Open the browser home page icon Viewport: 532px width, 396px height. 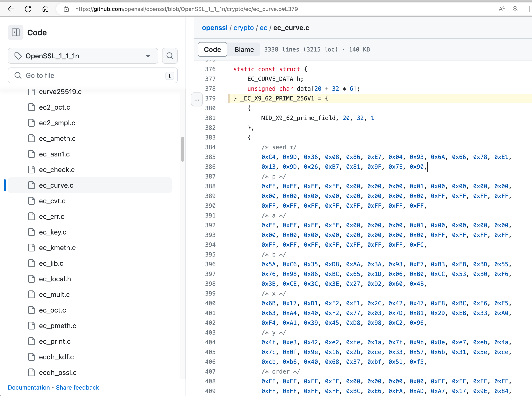coord(45,9)
